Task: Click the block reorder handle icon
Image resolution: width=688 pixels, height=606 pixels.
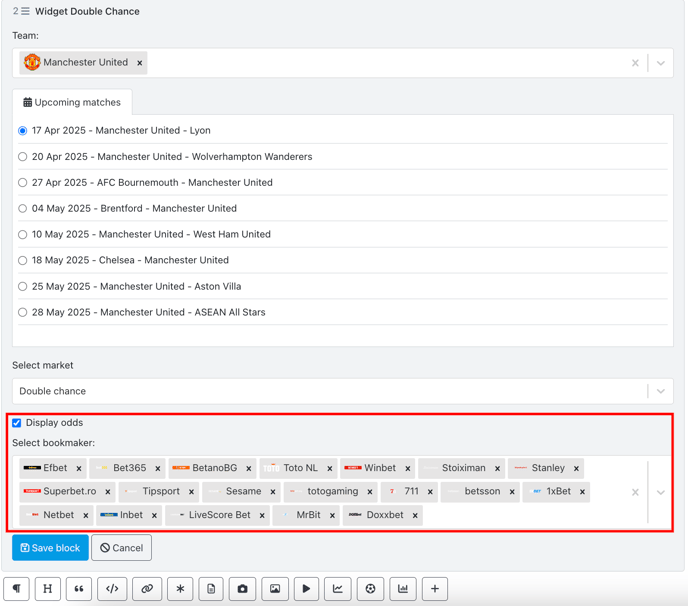Action: tap(25, 11)
